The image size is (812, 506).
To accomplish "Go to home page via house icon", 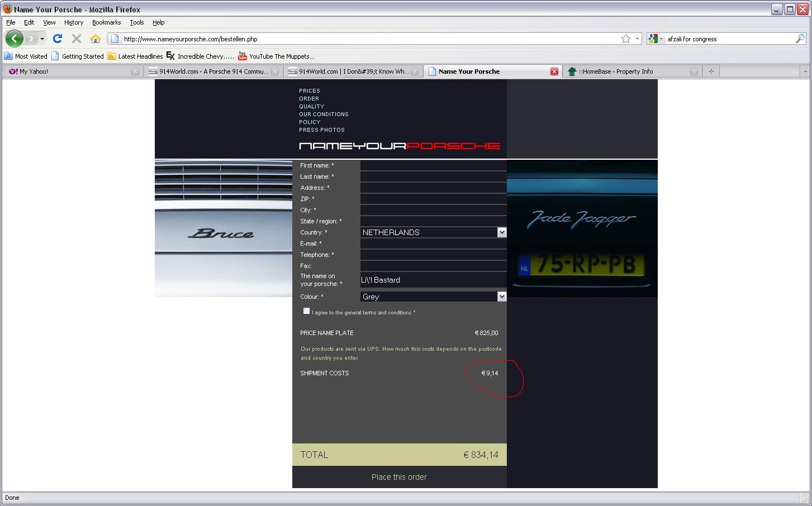I will pos(96,39).
